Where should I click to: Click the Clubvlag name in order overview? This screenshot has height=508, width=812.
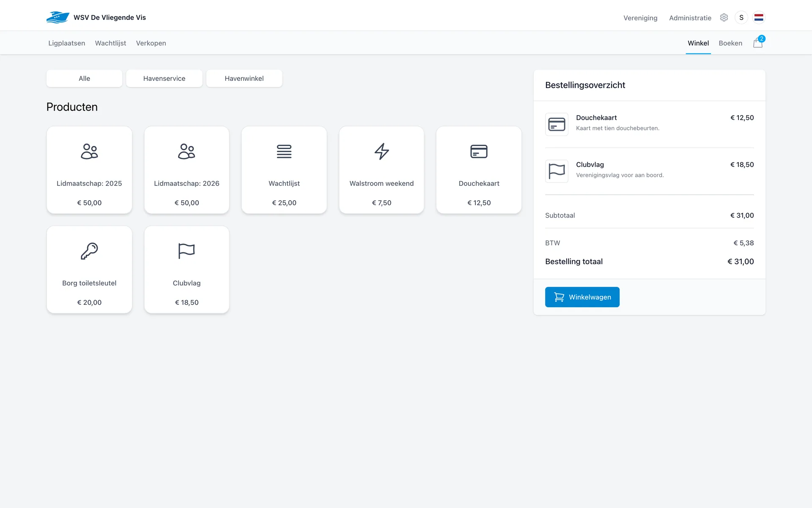pyautogui.click(x=590, y=165)
